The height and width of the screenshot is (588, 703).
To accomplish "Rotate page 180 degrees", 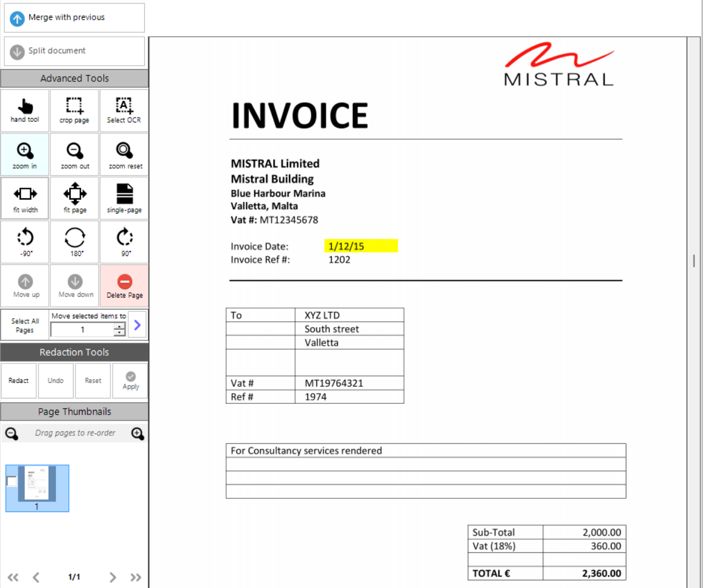I will point(74,242).
